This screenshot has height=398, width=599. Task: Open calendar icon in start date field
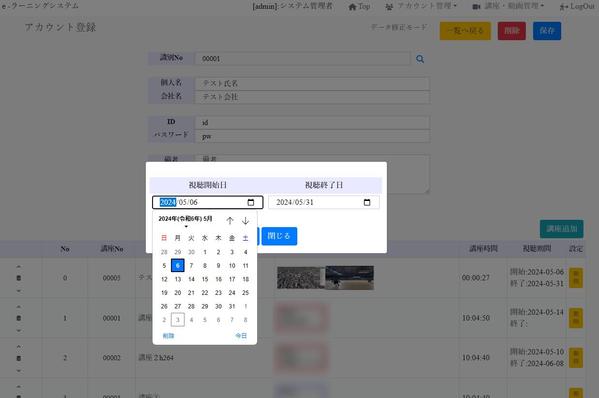tap(251, 202)
